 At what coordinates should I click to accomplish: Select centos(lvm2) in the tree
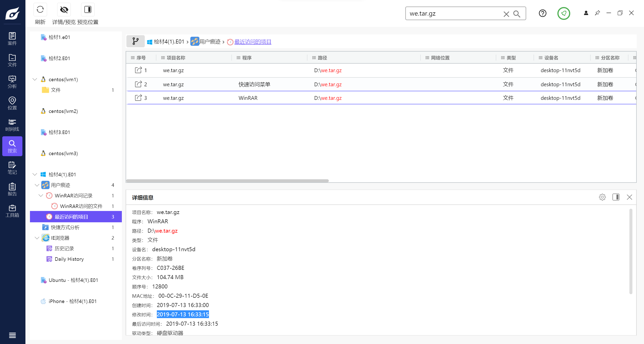pyautogui.click(x=63, y=111)
